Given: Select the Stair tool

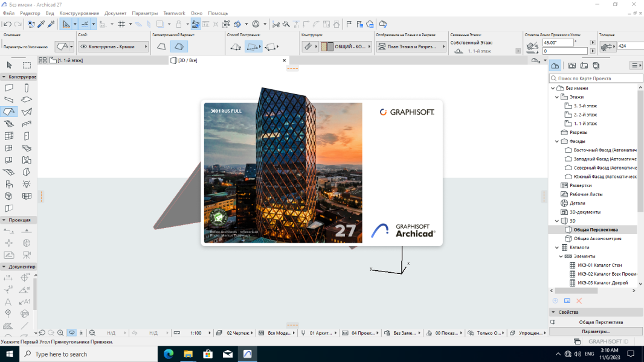Looking at the screenshot, I should click(8, 124).
